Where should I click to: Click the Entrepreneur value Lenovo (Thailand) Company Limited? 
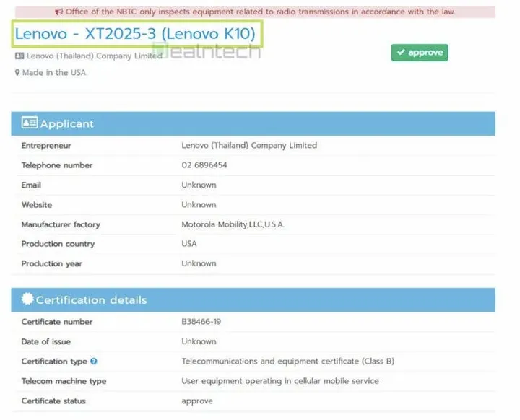click(x=249, y=146)
